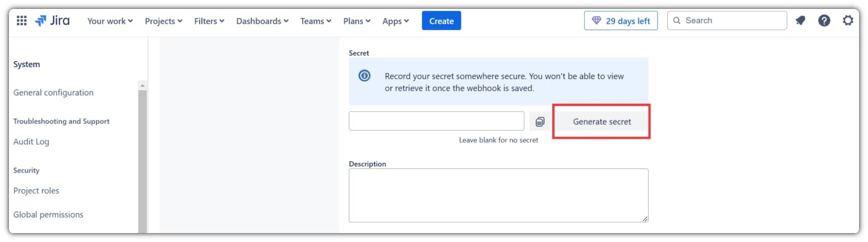This screenshot has height=242, width=868.
Task: Open Global permissions in the sidebar
Action: 48,215
